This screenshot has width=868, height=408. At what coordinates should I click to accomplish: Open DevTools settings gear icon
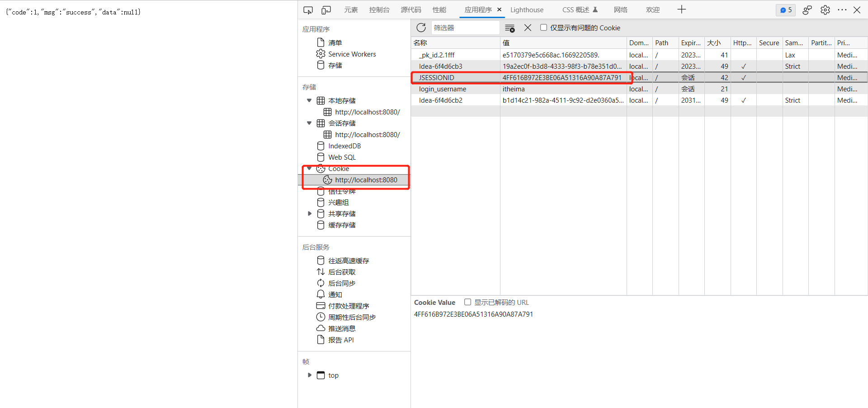825,10
